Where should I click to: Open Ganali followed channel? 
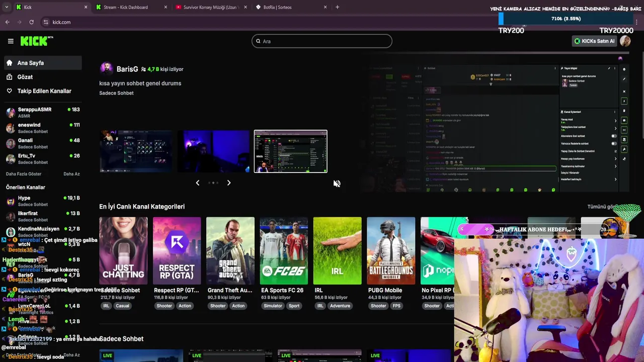[x=42, y=143]
